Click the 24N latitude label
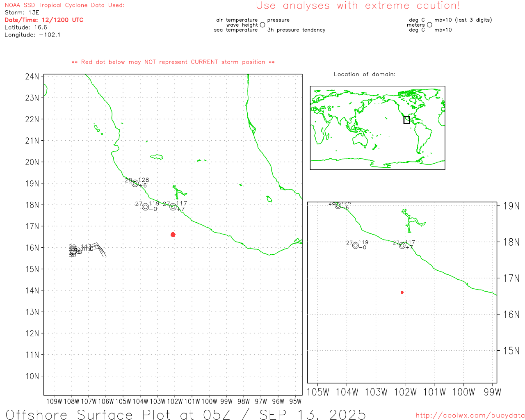The height and width of the screenshot is (420, 525). point(32,77)
